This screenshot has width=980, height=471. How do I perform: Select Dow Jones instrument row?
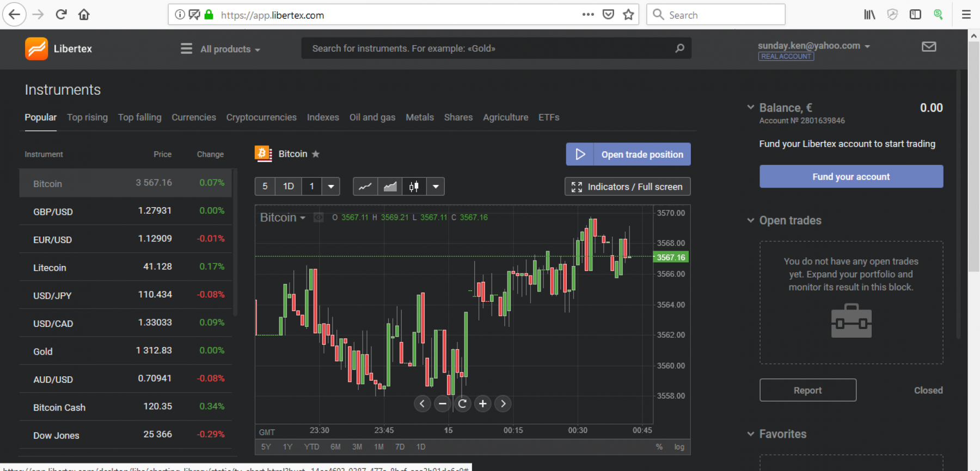[126, 435]
